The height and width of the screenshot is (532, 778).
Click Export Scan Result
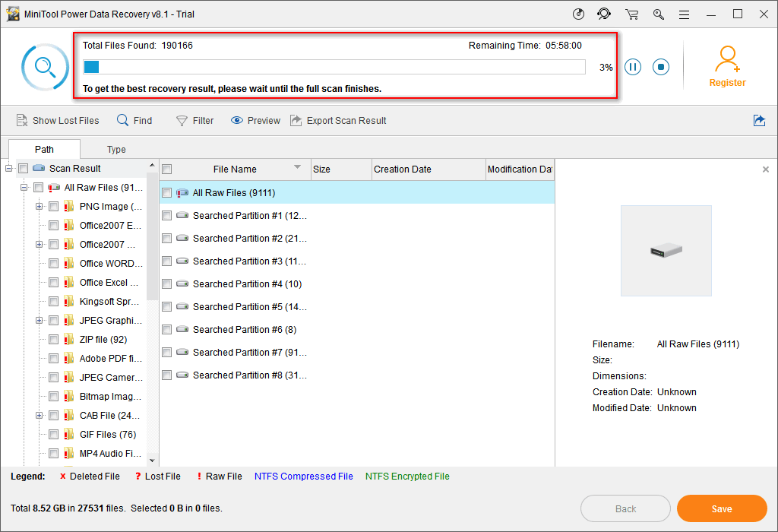pos(338,121)
